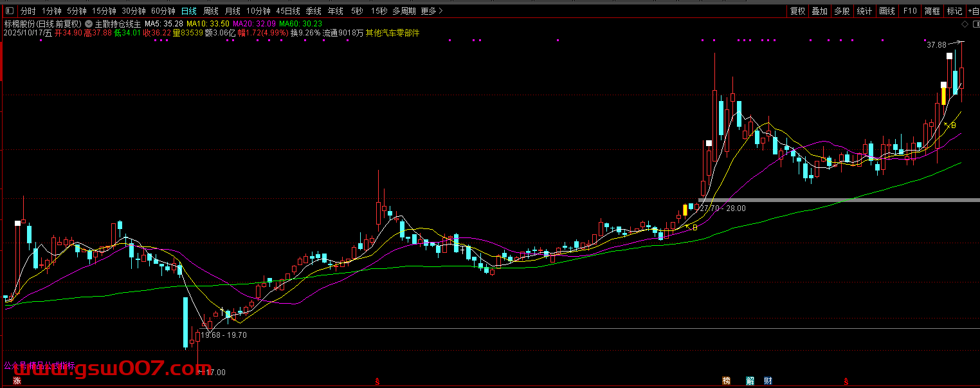Image resolution: width=980 pixels, height=388 pixels.
Task: Switch to 周线 weekly chart tab
Action: (211, 11)
